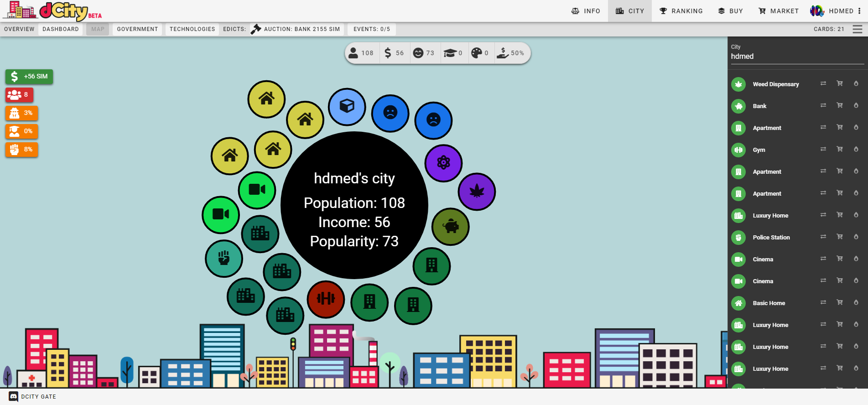This screenshot has height=405, width=868.
Task: Open the GOVERNMENT tab
Action: [x=137, y=29]
